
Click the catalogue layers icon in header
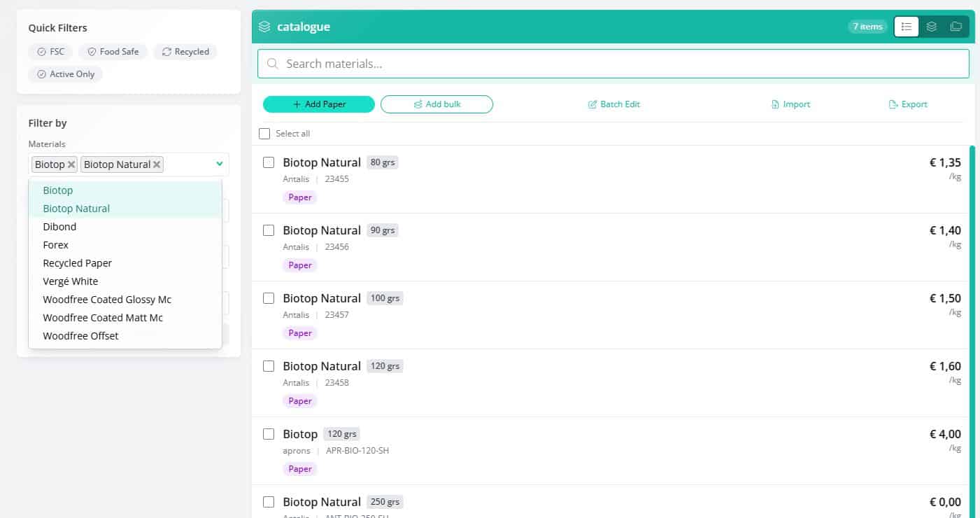click(x=264, y=27)
